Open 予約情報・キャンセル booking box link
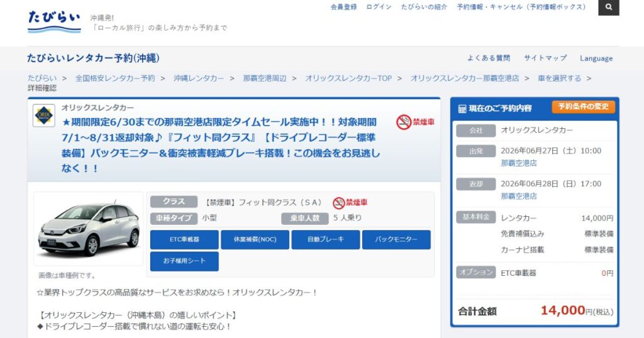 pyautogui.click(x=521, y=7)
